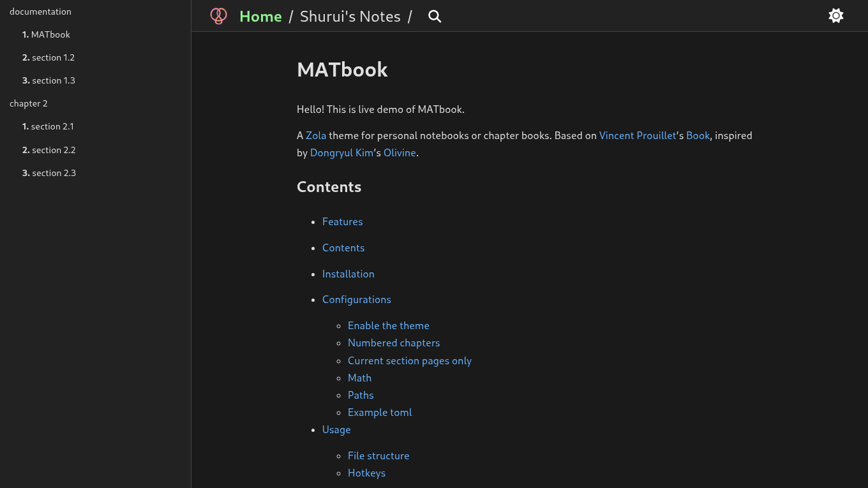The width and height of the screenshot is (868, 488).
Task: Open section 1.3 in the sidebar
Action: 54,80
